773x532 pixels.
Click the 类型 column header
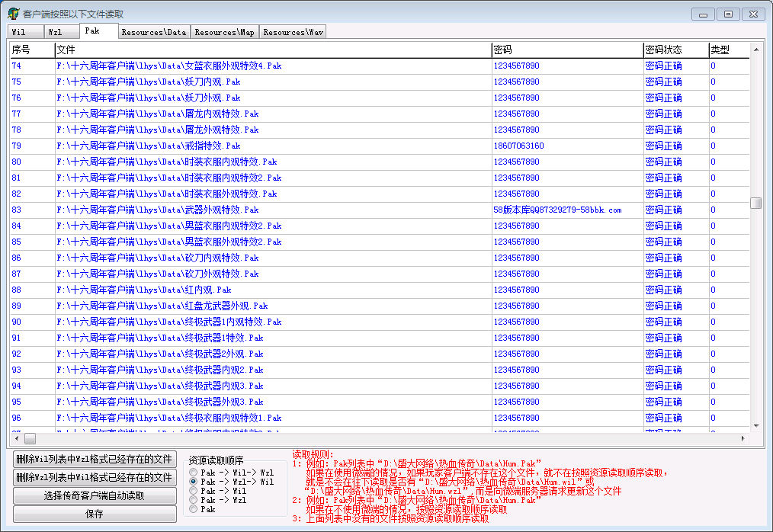729,50
